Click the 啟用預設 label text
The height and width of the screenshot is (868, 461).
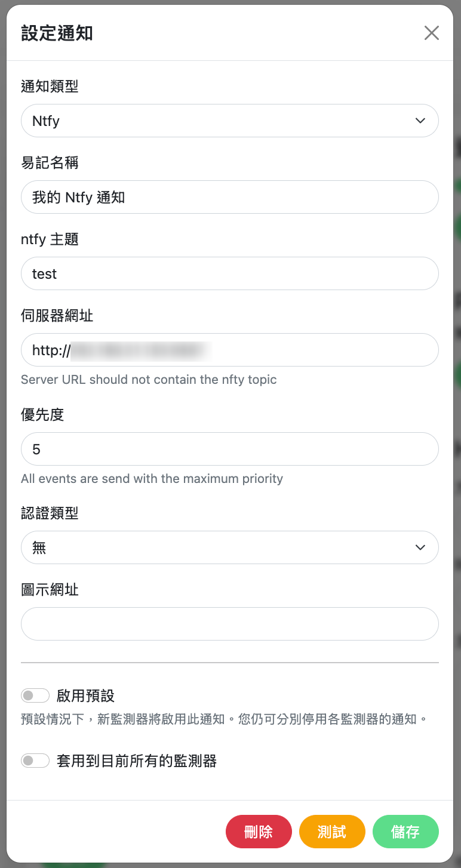[85, 695]
